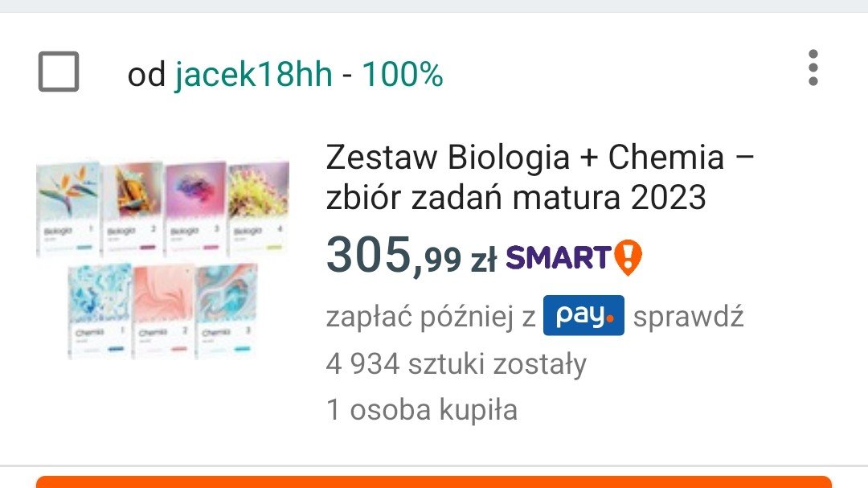Tap the blue Pay logo
The image size is (868, 488).
583,316
